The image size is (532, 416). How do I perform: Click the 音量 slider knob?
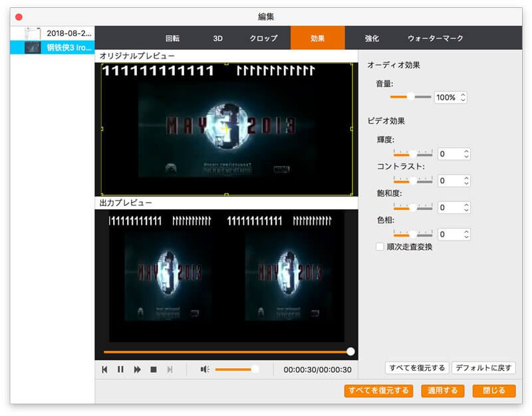pyautogui.click(x=410, y=97)
